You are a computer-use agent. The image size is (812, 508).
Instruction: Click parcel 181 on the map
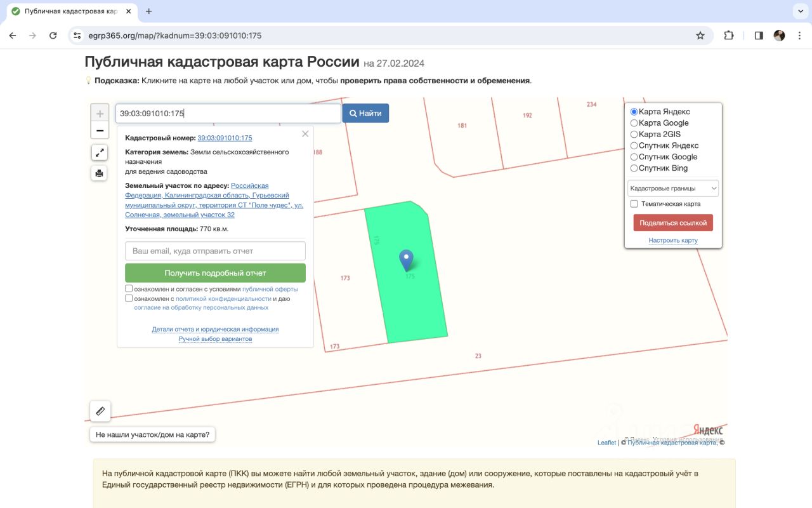click(x=462, y=126)
